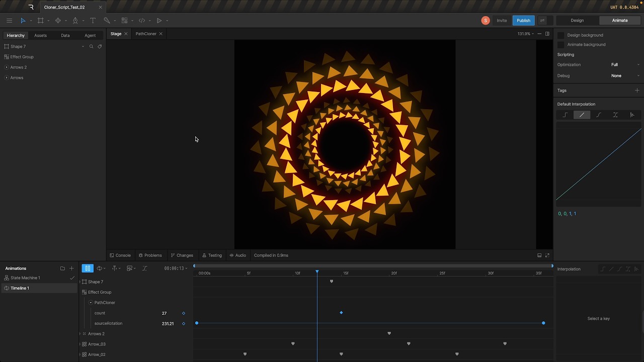The height and width of the screenshot is (362, 644).
Task: Open zoom level 131.9% dropdown
Action: tap(525, 34)
